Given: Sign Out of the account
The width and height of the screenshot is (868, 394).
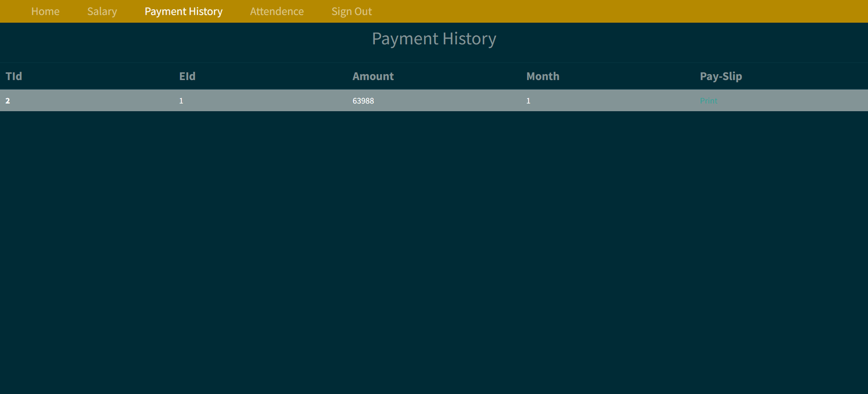Looking at the screenshot, I should (352, 11).
